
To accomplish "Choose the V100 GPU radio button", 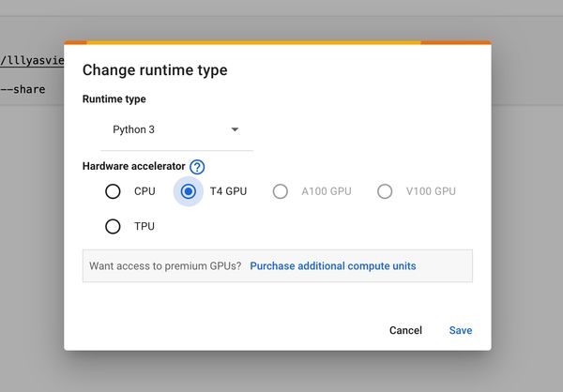I will 385,191.
